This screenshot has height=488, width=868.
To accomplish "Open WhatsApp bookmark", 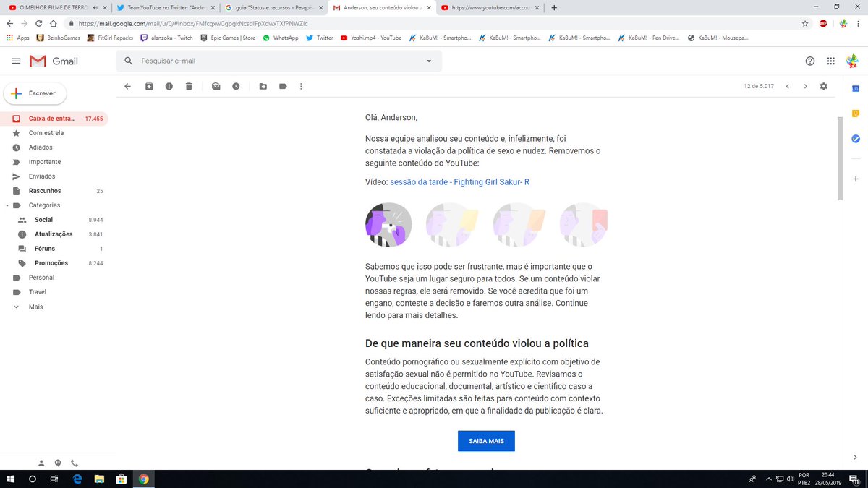I will coord(281,38).
